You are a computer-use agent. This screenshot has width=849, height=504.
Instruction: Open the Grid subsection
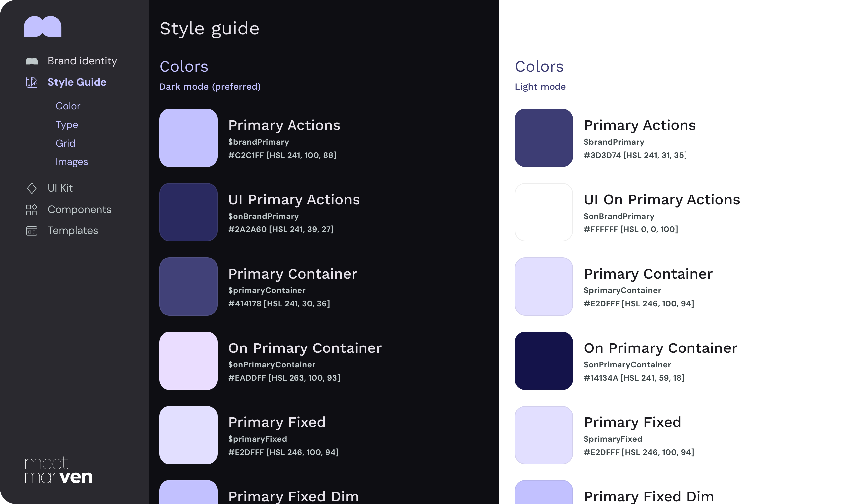click(x=66, y=143)
